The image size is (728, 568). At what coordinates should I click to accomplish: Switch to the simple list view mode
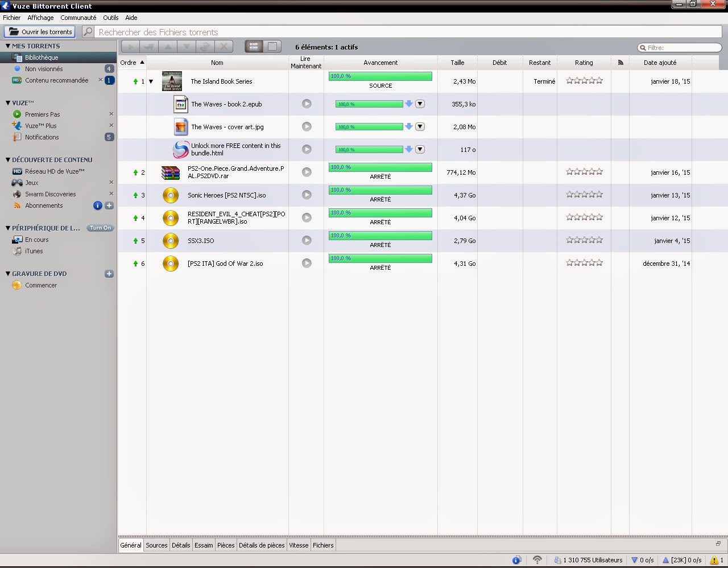pos(272,47)
